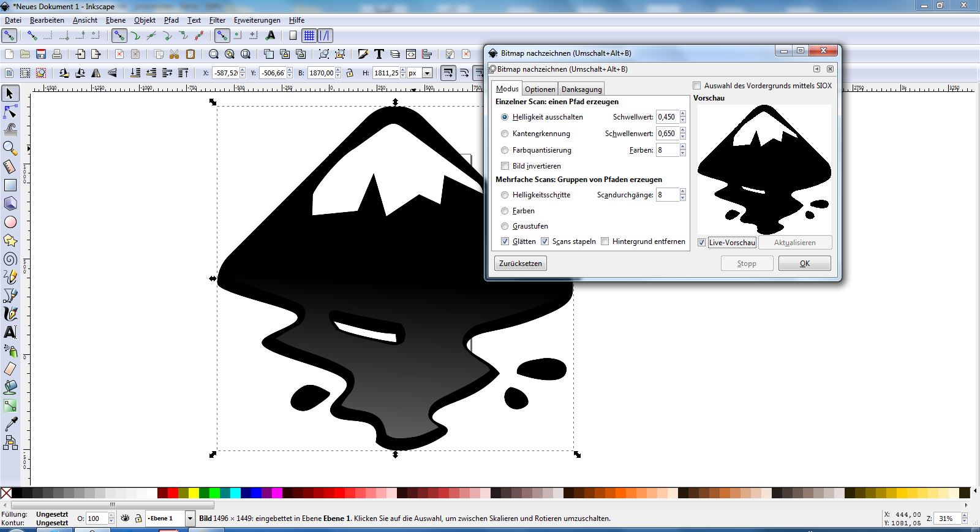The image size is (980, 532).
Task: Open the Erweiterungen menu
Action: tap(257, 20)
